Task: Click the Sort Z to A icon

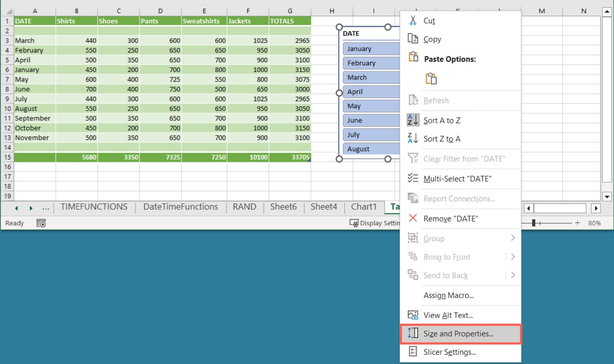Action: pyautogui.click(x=413, y=139)
